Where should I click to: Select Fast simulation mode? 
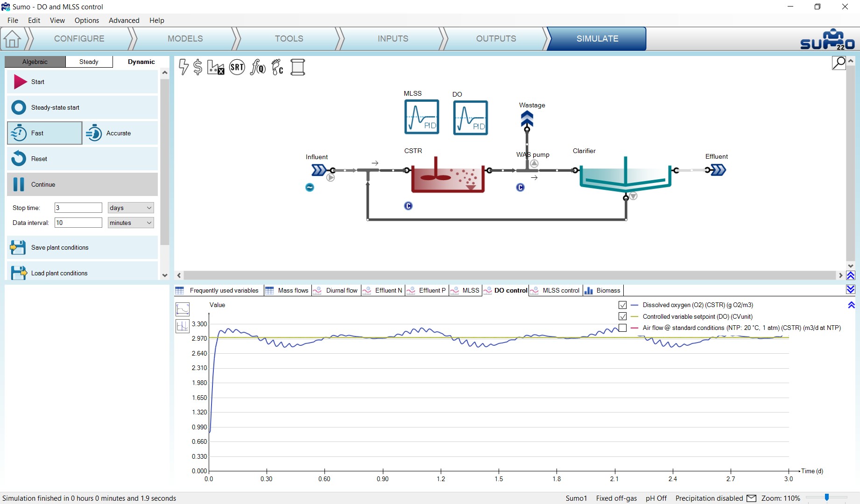[45, 133]
